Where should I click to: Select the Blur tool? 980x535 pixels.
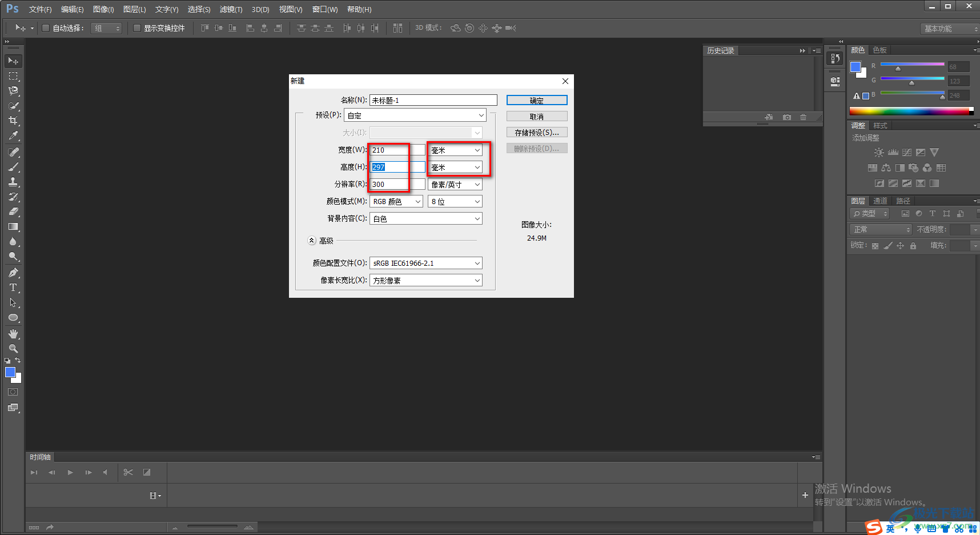13,241
